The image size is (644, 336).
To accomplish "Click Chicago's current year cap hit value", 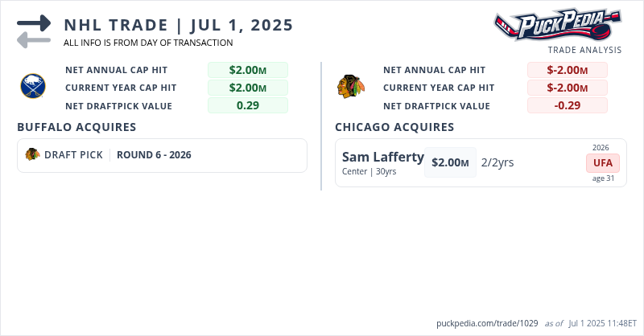I will coord(567,88).
